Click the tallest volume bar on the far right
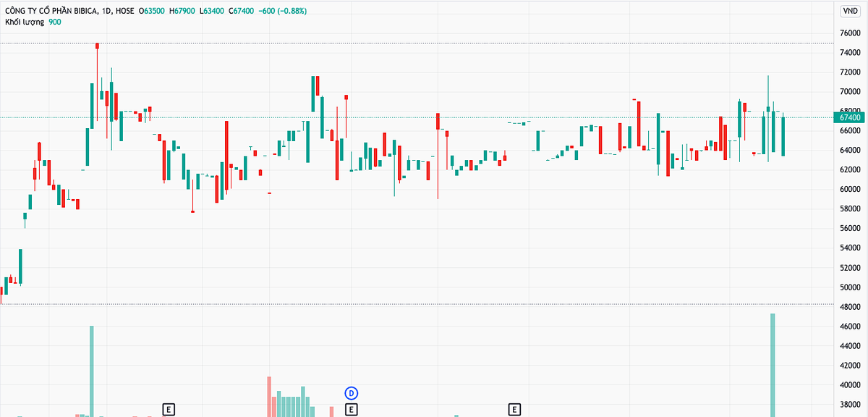 coord(773,364)
